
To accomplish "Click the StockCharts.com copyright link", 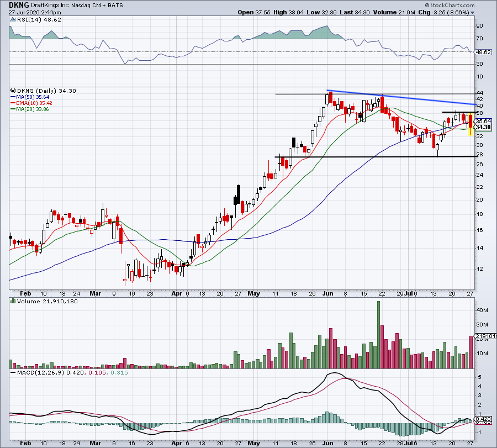I will click(x=450, y=5).
